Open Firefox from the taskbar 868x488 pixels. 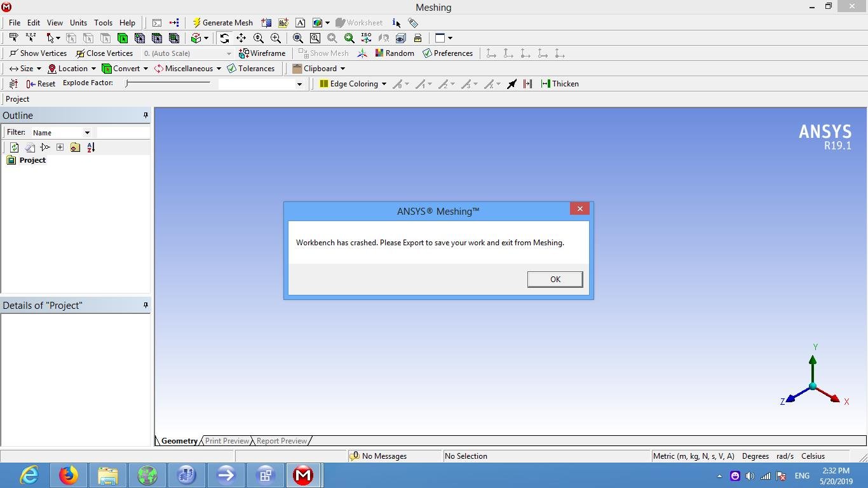coord(69,475)
